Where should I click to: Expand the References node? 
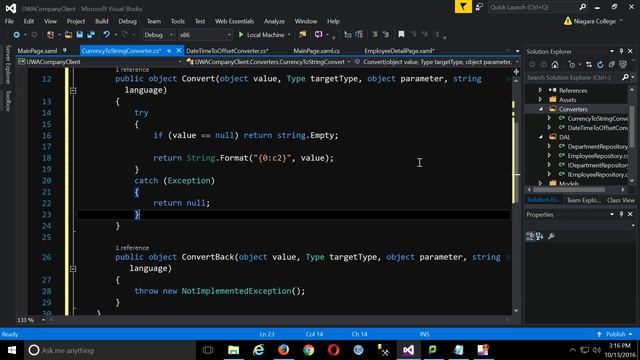(x=540, y=90)
